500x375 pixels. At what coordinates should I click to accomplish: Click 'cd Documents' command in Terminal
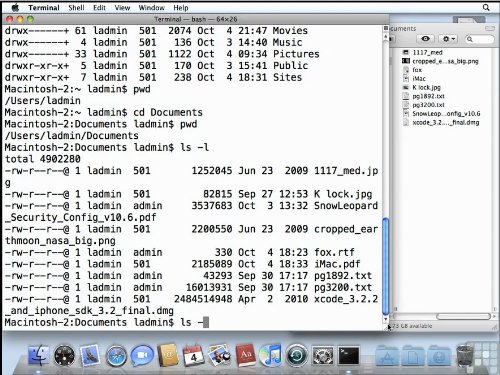168,112
